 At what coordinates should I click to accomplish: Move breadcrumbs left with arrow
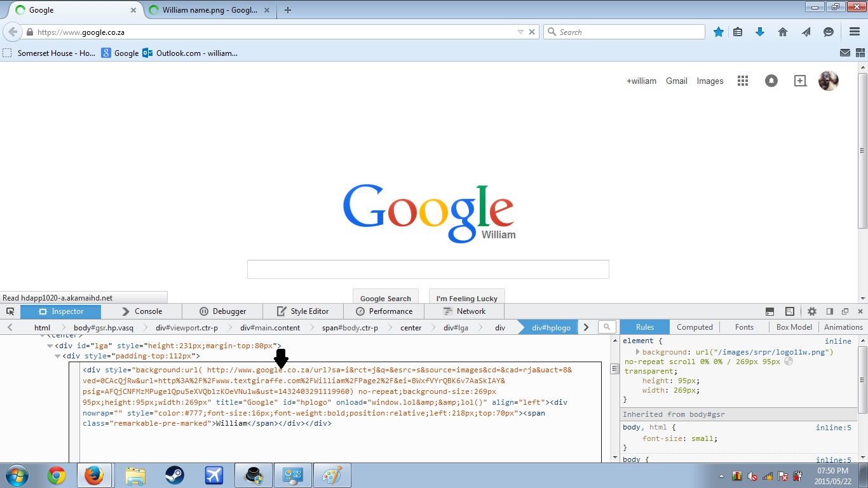[x=10, y=327]
